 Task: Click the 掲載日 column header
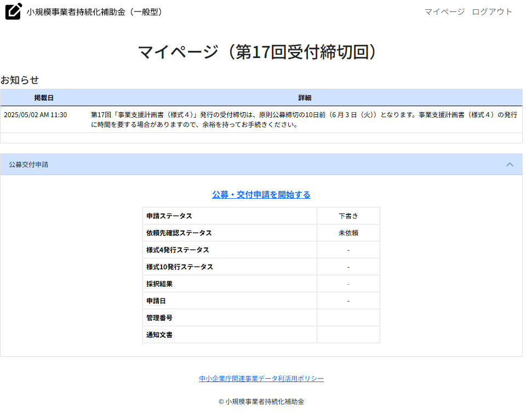coord(44,98)
